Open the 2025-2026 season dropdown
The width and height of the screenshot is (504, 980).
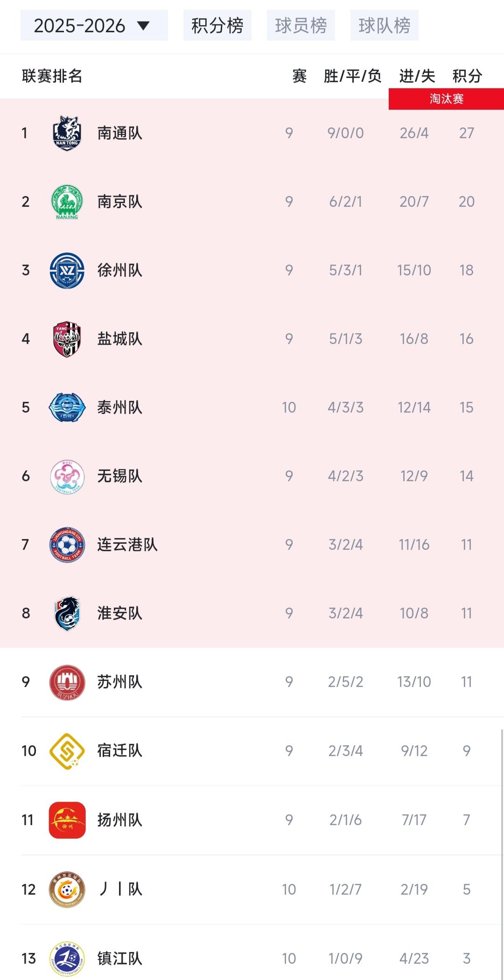(x=94, y=25)
